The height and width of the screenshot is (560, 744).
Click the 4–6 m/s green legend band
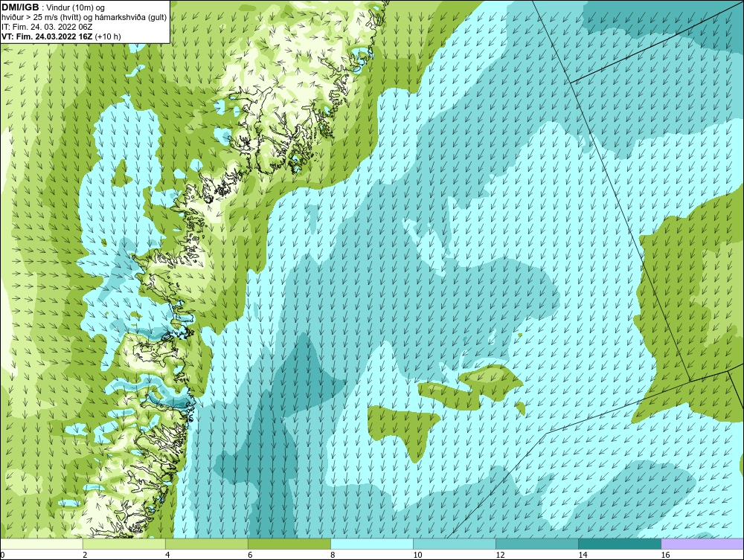click(207, 544)
